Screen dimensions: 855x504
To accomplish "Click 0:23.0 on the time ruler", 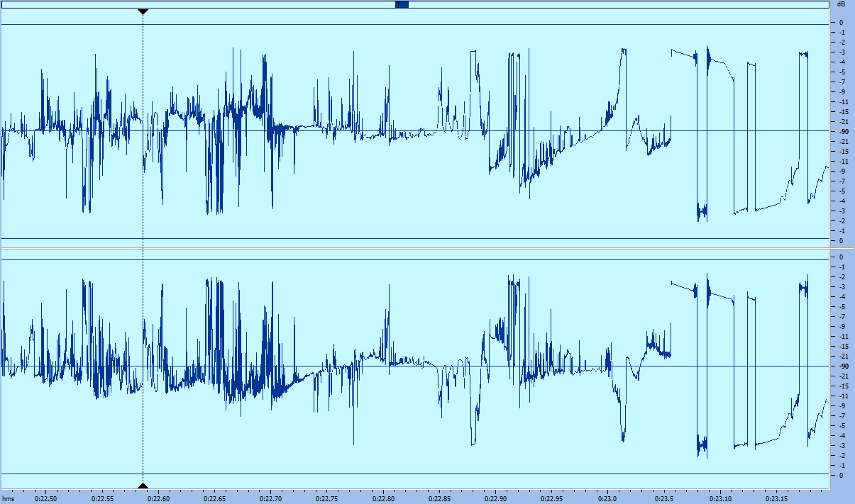I will (x=608, y=498).
